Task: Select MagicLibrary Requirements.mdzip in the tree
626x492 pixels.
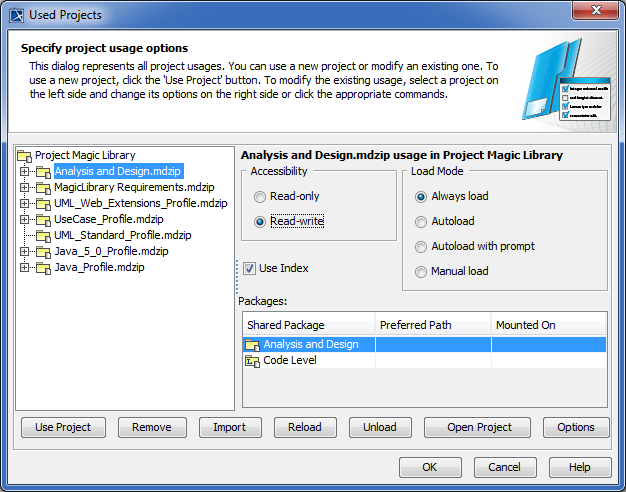Action: (134, 187)
